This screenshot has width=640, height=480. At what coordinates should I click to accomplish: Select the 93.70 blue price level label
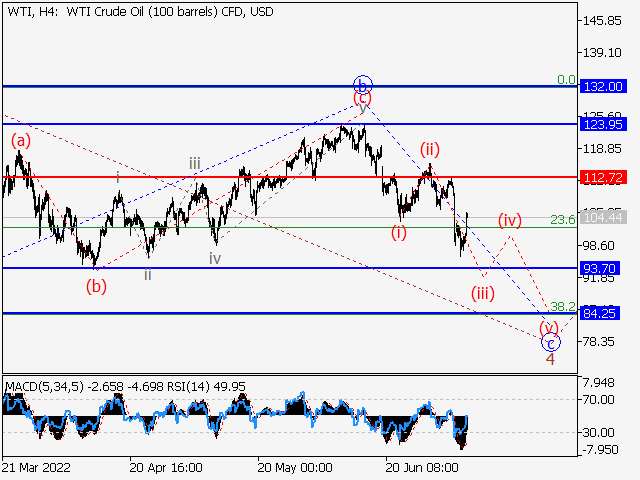(599, 269)
